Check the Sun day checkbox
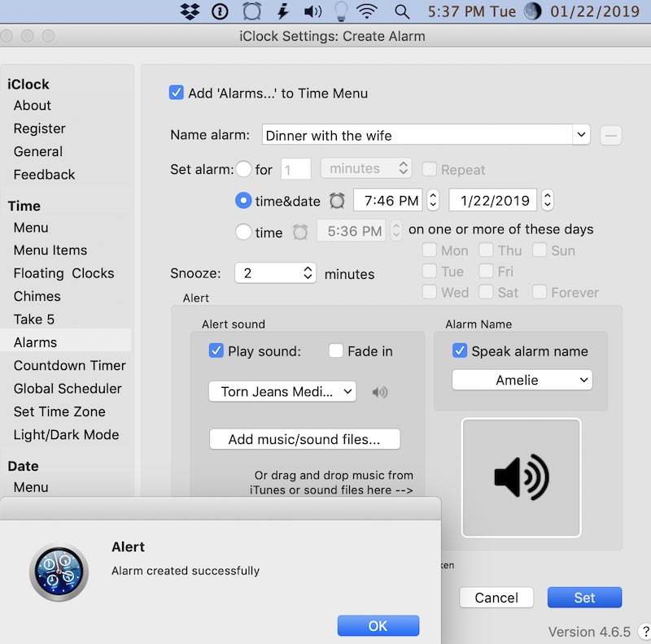This screenshot has width=651, height=644. [539, 250]
